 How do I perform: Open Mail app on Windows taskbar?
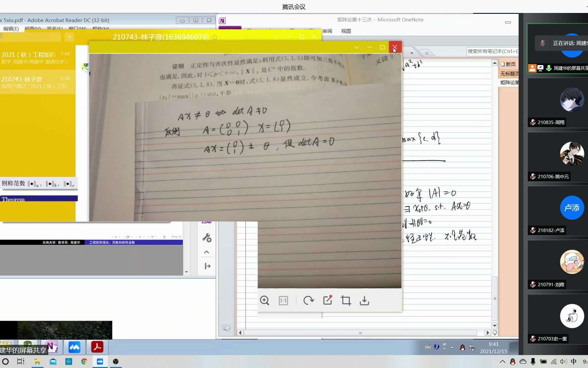(53, 362)
